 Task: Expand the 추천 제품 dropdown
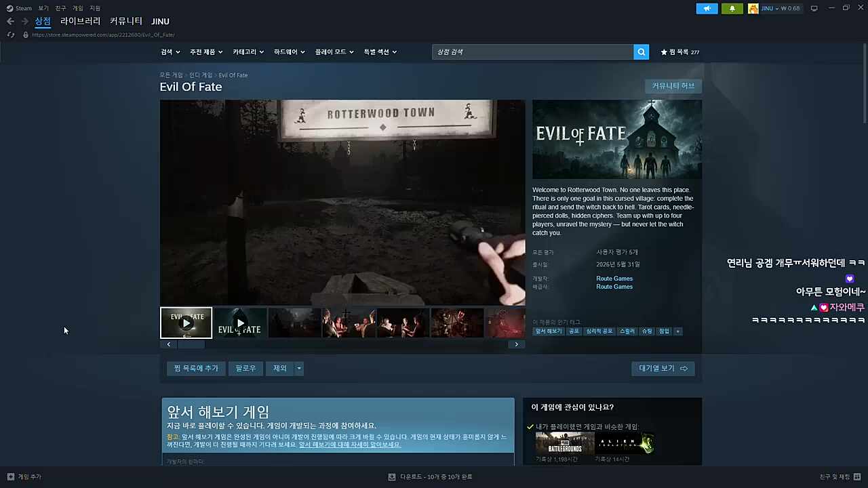(206, 52)
